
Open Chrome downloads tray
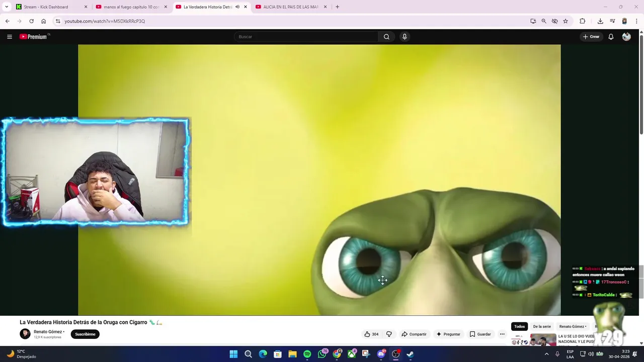click(x=600, y=21)
